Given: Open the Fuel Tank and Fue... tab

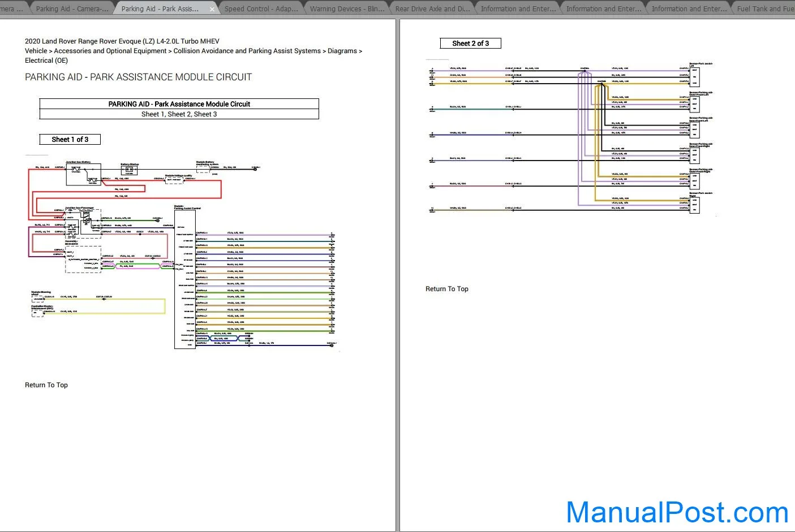Looking at the screenshot, I should click(x=765, y=8).
